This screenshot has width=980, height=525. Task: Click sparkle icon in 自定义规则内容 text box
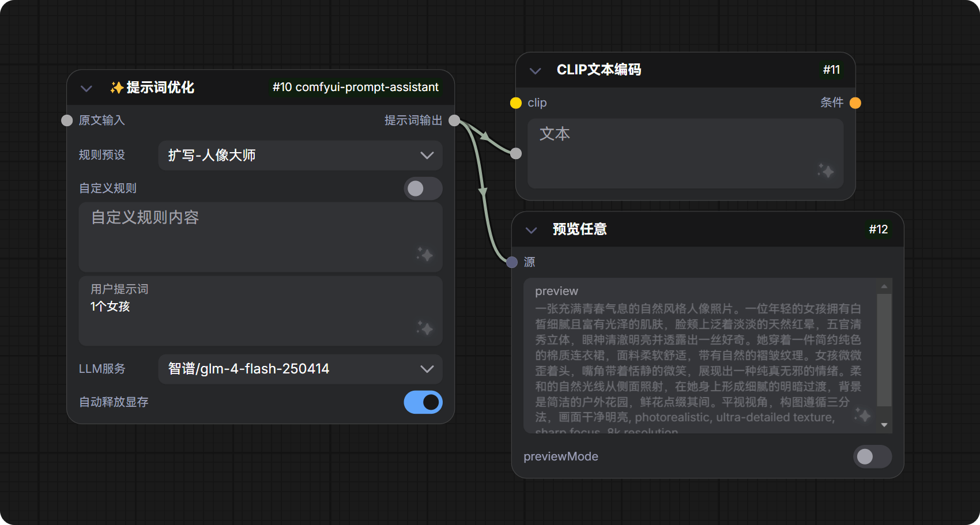[425, 254]
